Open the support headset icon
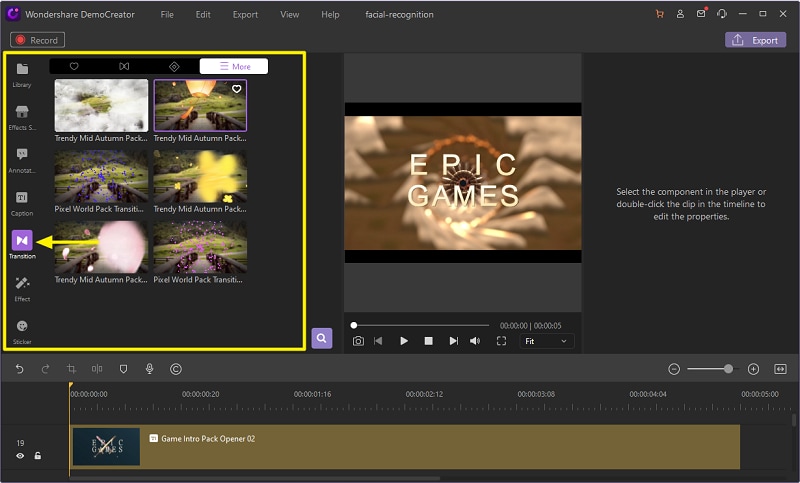The height and width of the screenshot is (483, 800). pyautogui.click(x=721, y=14)
